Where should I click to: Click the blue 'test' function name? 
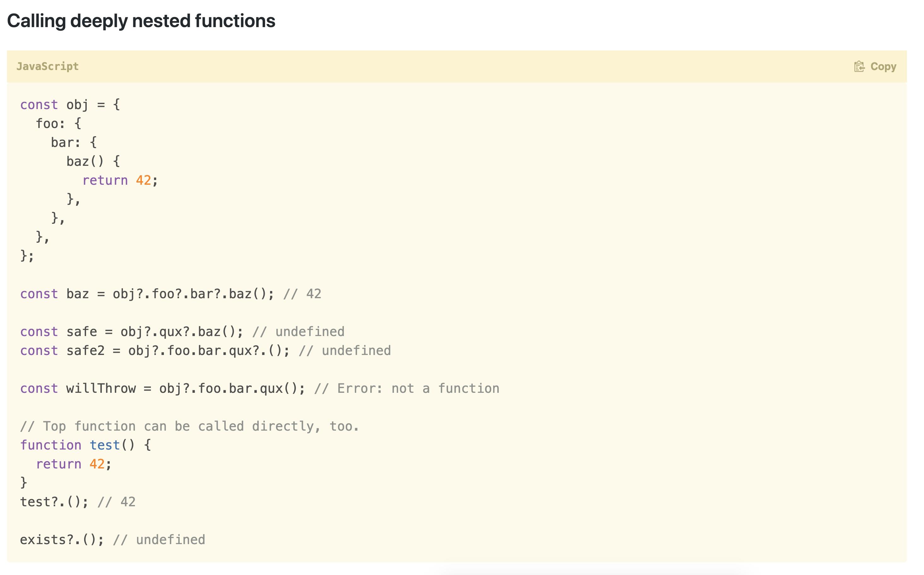(x=105, y=445)
